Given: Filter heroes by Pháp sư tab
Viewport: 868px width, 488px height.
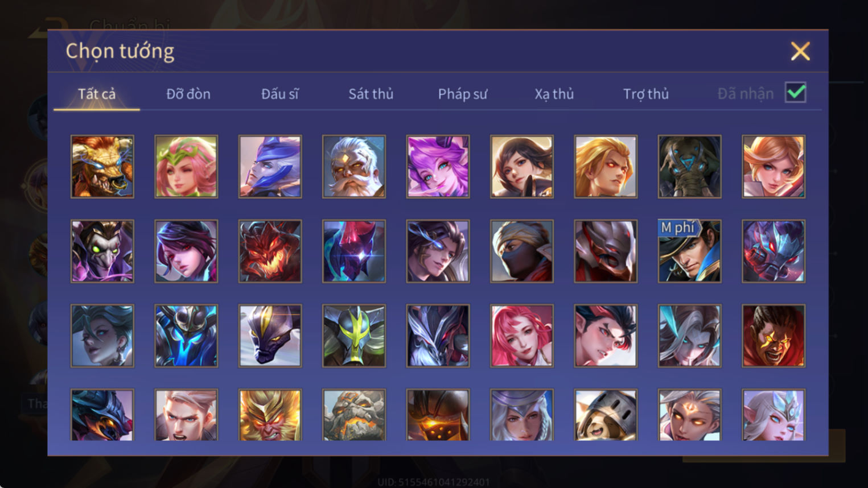Looking at the screenshot, I should point(463,94).
